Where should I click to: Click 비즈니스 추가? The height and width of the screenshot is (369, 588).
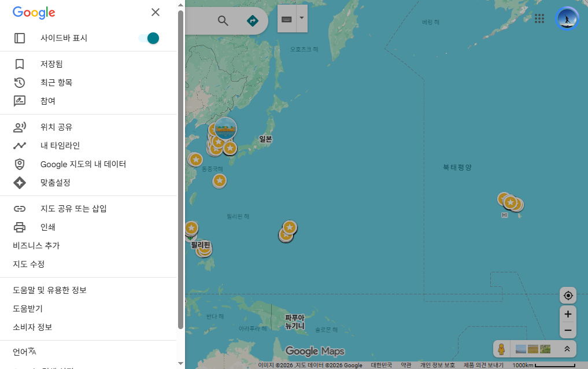(x=36, y=246)
